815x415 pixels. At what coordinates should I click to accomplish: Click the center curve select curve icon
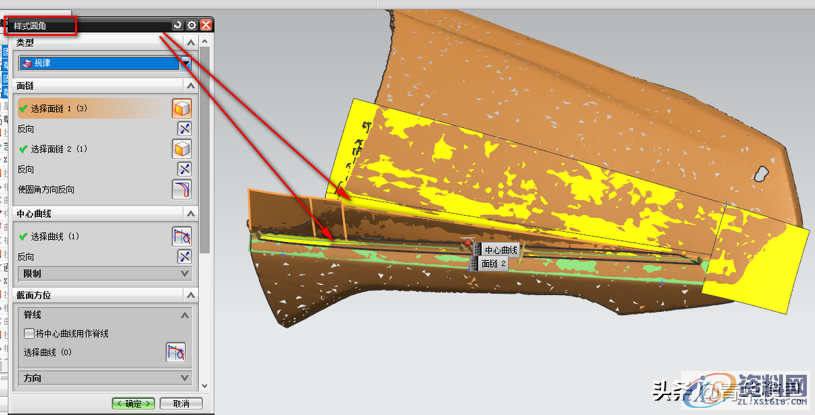[x=183, y=237]
